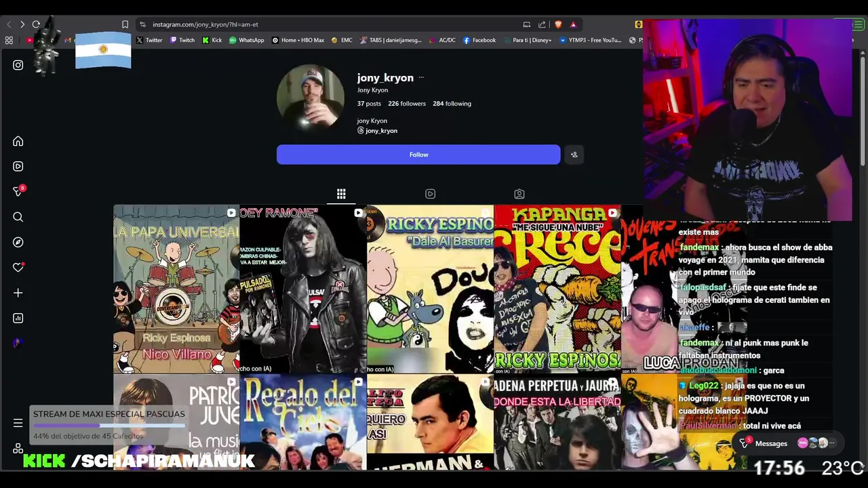Click the '37 posts' count
This screenshot has width=868, height=488.
[x=369, y=104]
